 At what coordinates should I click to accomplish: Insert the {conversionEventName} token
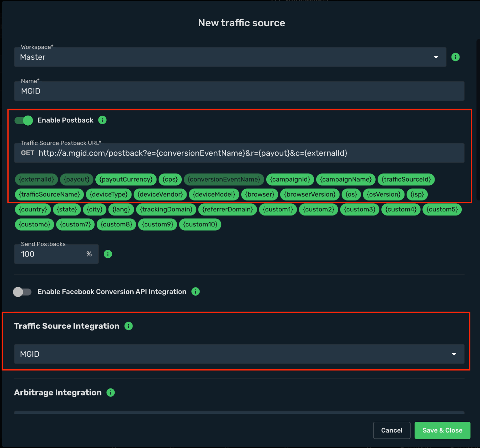pyautogui.click(x=224, y=179)
